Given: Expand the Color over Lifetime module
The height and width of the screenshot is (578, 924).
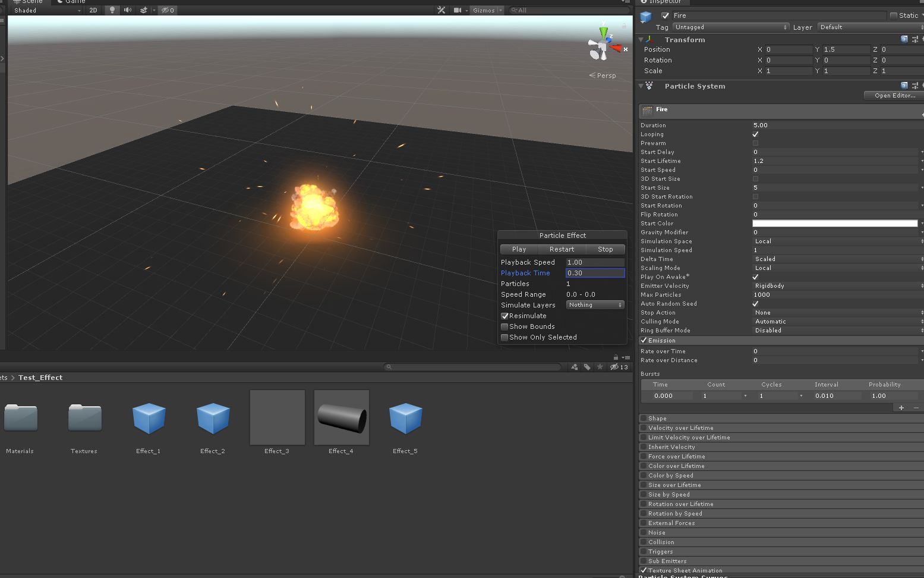Looking at the screenshot, I should (781, 466).
